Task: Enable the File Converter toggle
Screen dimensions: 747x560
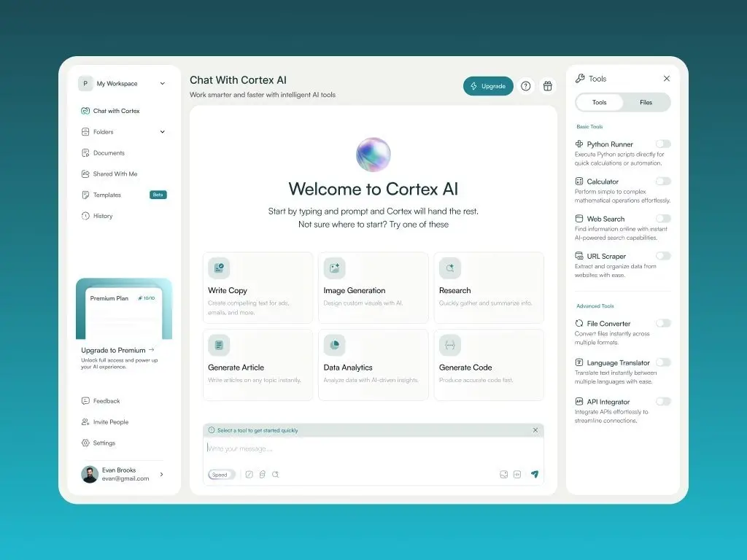Action: 663,323
